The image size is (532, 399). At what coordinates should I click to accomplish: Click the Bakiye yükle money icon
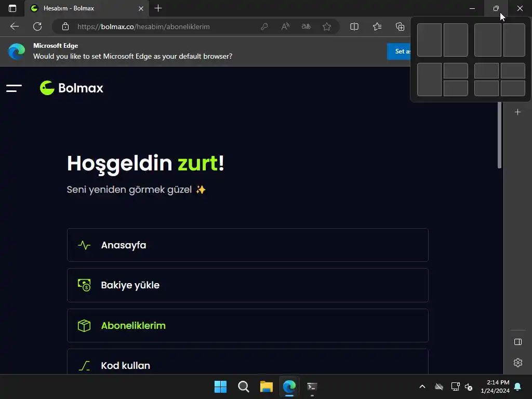point(84,285)
